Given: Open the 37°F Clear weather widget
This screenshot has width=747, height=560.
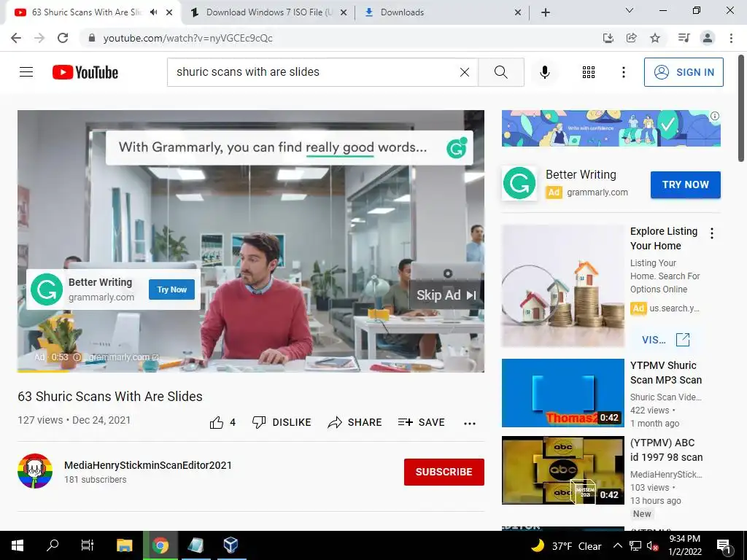Looking at the screenshot, I should 566,545.
